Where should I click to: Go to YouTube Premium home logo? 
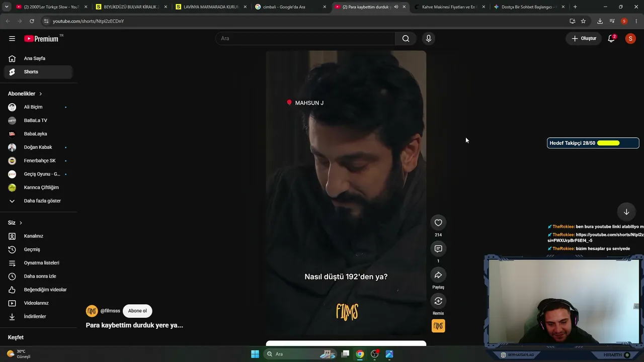tap(42, 39)
